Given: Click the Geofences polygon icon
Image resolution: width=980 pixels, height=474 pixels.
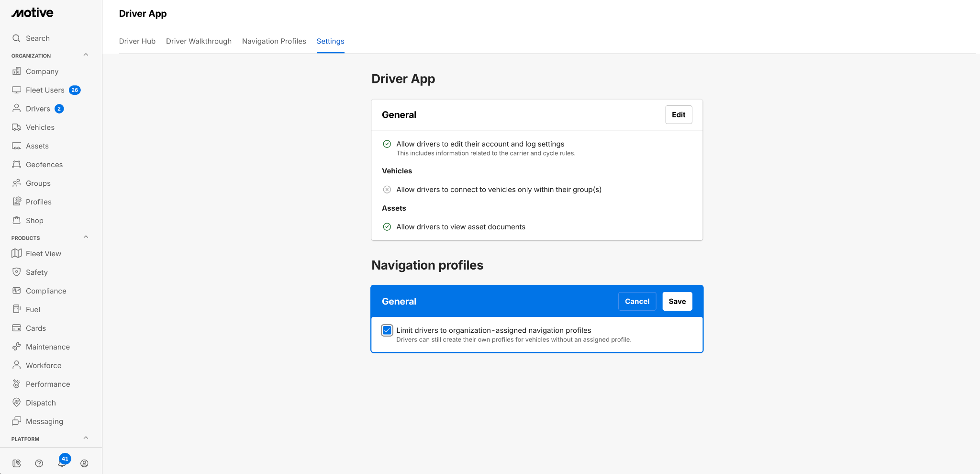Looking at the screenshot, I should tap(16, 165).
